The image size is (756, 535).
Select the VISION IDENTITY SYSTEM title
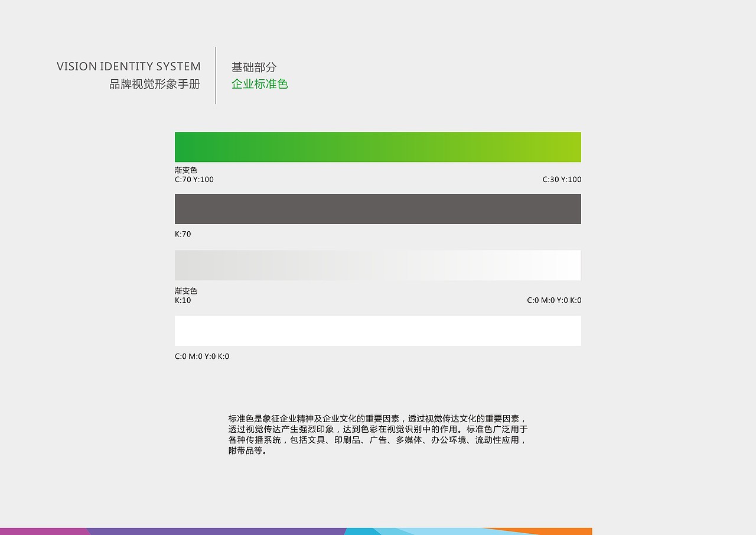coord(128,66)
